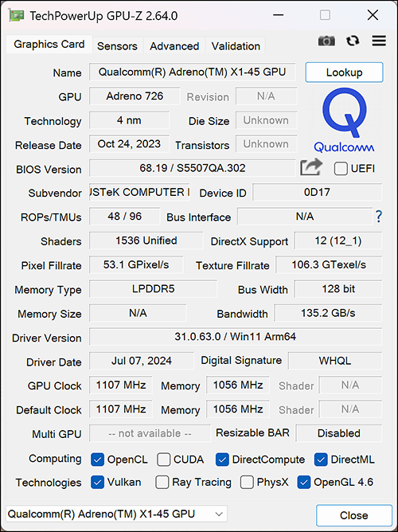Screen dimensions: 398x532
Task: Click the BIOS export share icon
Action: tap(311, 167)
